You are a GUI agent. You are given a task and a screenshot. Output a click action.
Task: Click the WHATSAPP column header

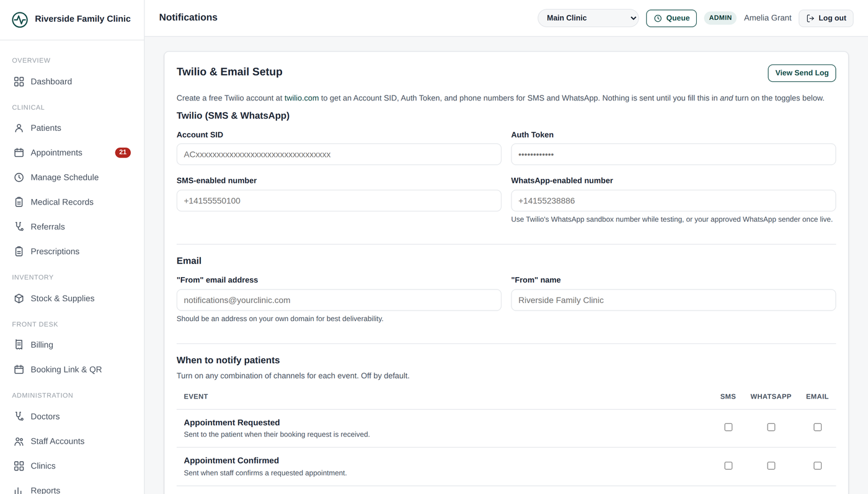click(x=771, y=397)
